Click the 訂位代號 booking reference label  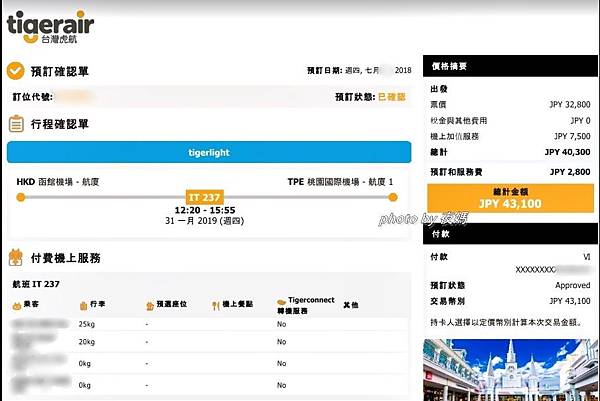click(33, 97)
